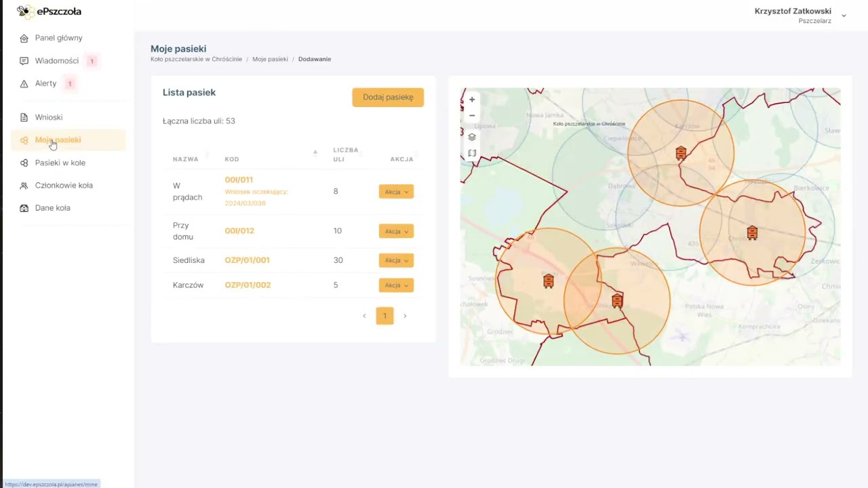Open apiary code 00I/012
This screenshot has width=868, height=488.
coord(239,231)
